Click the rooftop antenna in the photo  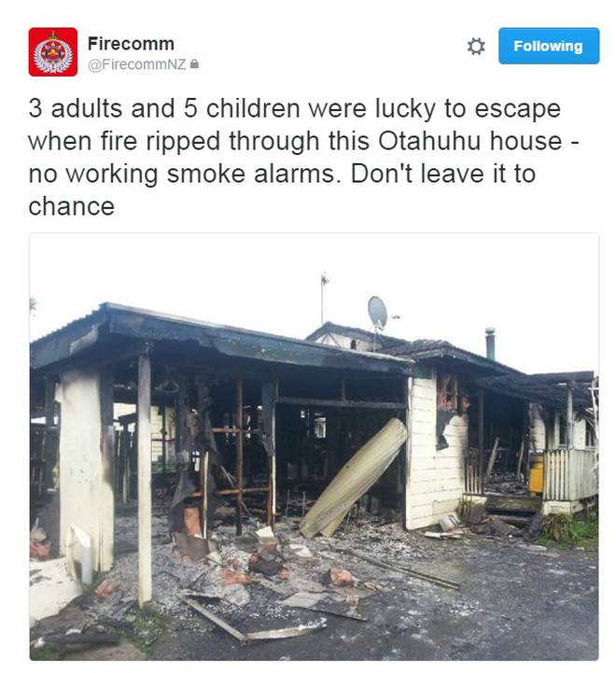[324, 298]
